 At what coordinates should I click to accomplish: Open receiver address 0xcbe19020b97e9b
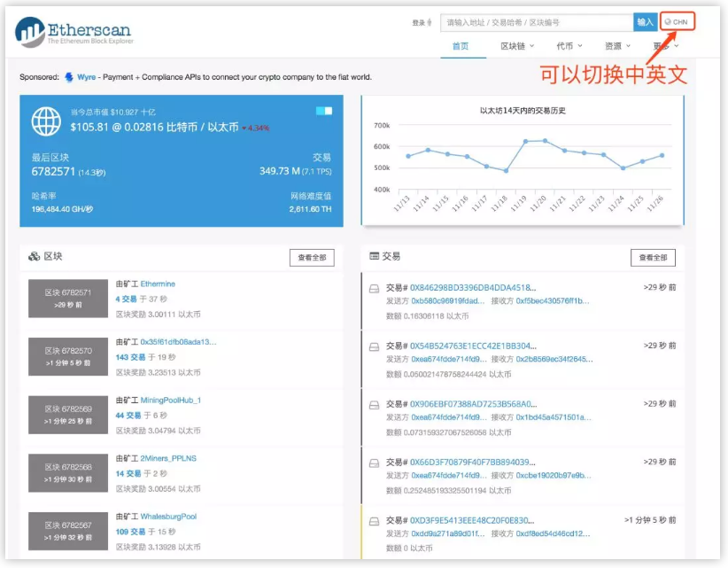(554, 475)
